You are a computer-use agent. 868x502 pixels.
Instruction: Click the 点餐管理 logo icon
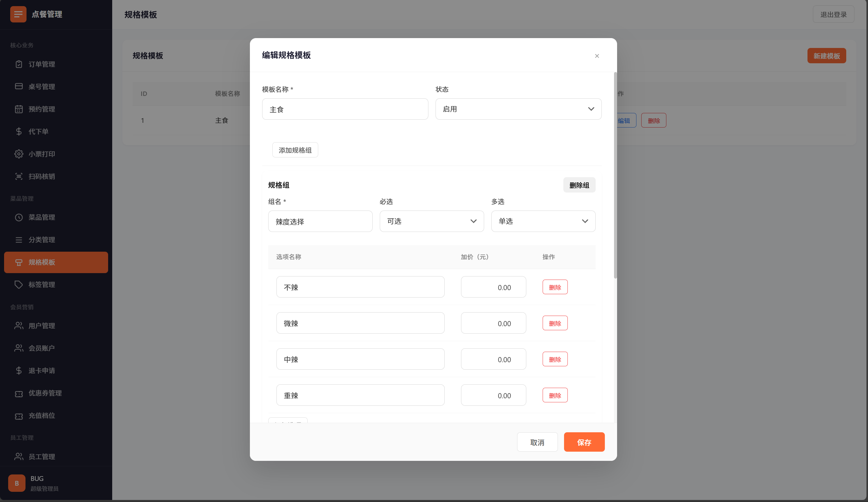(x=18, y=14)
